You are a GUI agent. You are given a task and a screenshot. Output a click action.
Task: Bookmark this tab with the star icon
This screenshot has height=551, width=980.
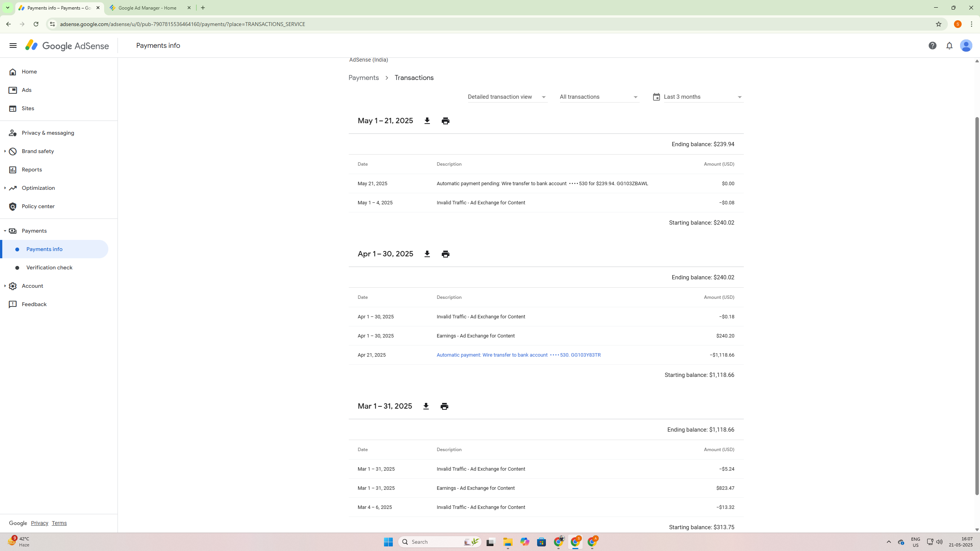click(x=938, y=24)
